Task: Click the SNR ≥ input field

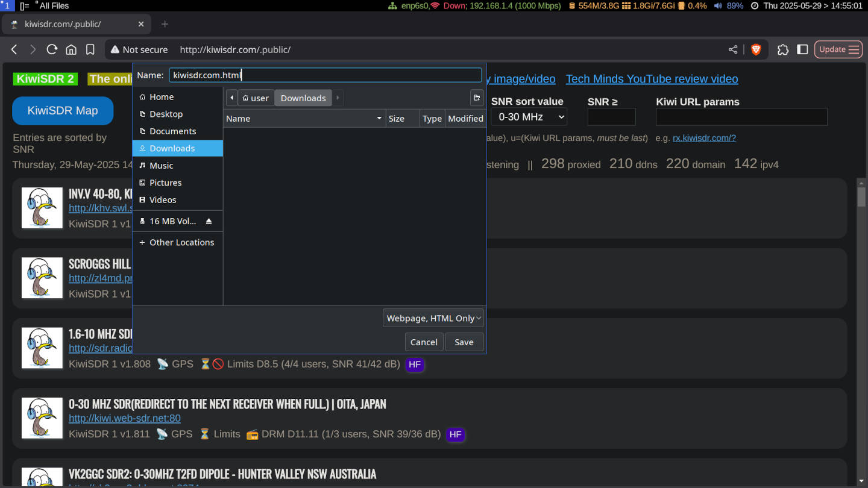Action: (611, 117)
